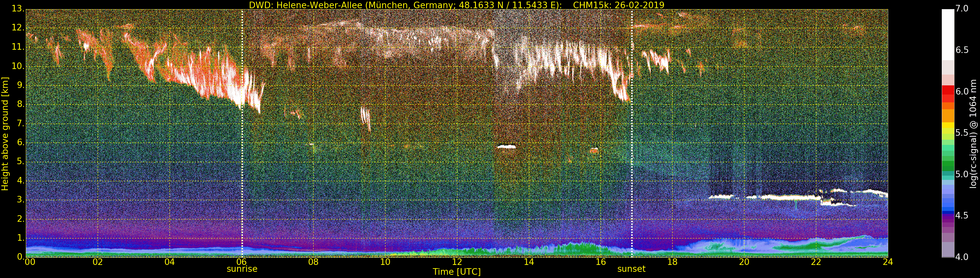
Task: Click the 'sunrise' label under the time axis
Action: click(x=242, y=269)
